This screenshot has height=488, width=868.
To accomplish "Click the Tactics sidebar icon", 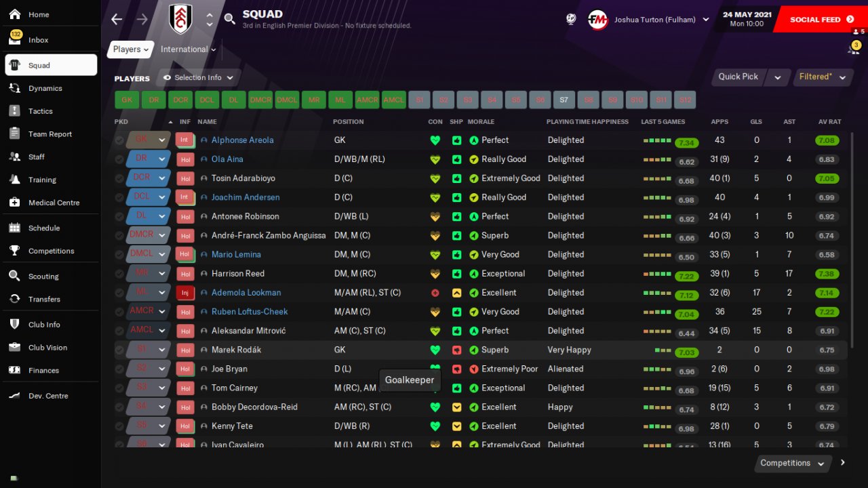I will [15, 111].
